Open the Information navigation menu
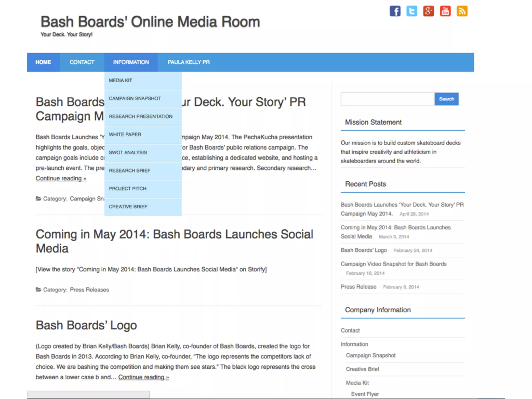The width and height of the screenshot is (532, 399). tap(131, 62)
